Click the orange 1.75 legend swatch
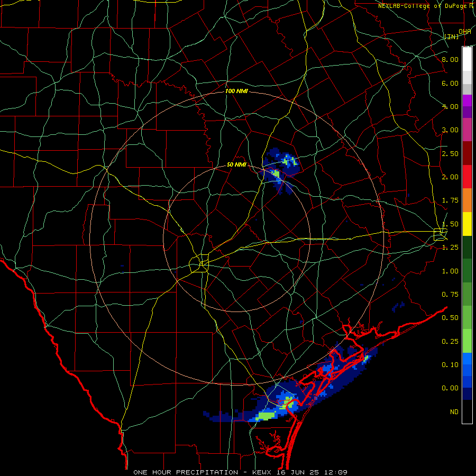The image size is (476, 476). [467, 200]
